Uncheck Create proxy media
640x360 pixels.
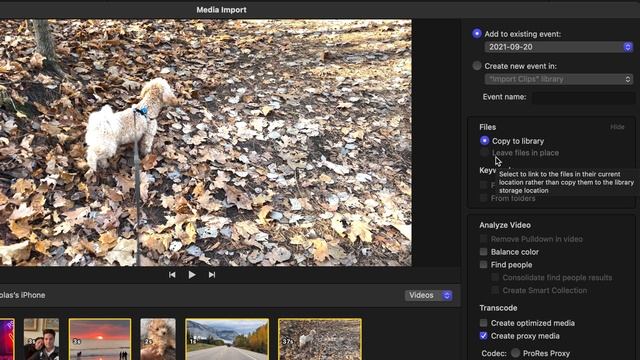click(x=484, y=336)
